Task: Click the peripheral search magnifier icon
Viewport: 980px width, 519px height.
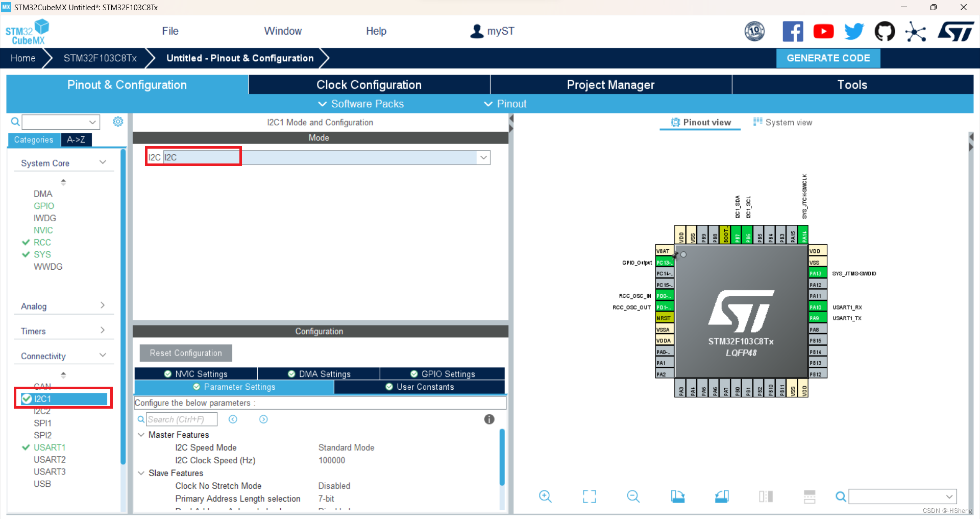Action: click(x=15, y=122)
